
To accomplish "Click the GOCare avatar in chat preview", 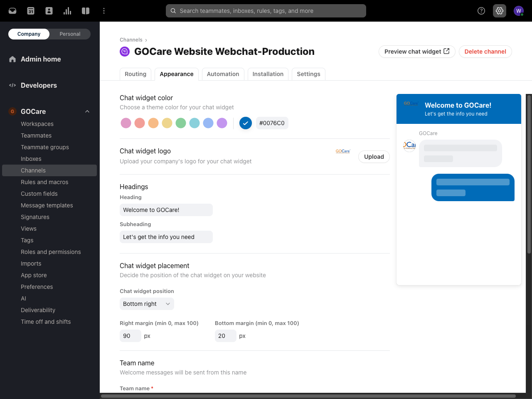I will tap(409, 145).
